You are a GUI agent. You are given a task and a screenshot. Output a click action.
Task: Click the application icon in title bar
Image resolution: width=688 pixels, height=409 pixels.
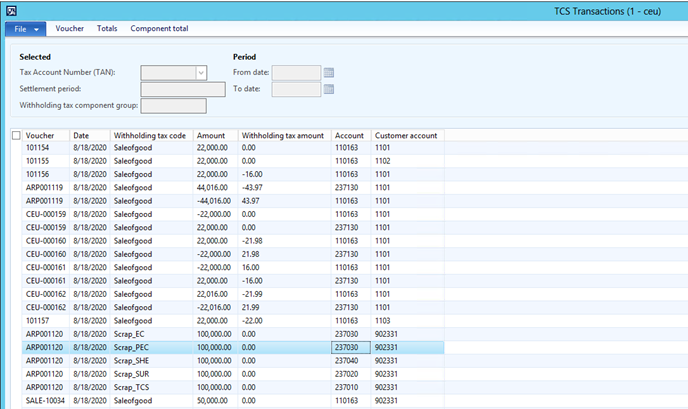11,11
